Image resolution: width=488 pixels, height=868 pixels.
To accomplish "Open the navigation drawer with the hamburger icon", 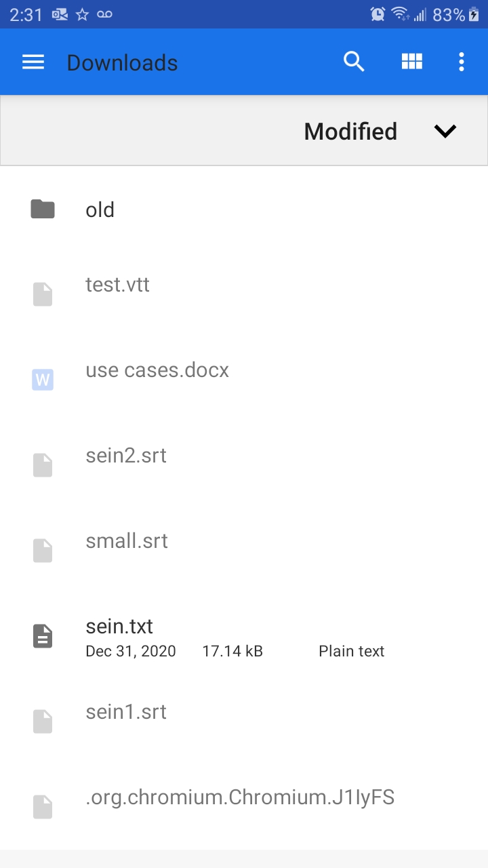I will (33, 62).
